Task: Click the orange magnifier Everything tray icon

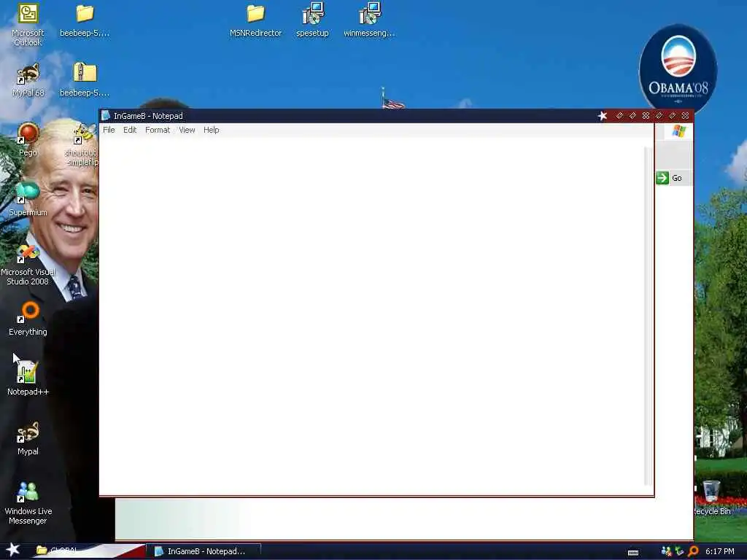Action: 693,551
